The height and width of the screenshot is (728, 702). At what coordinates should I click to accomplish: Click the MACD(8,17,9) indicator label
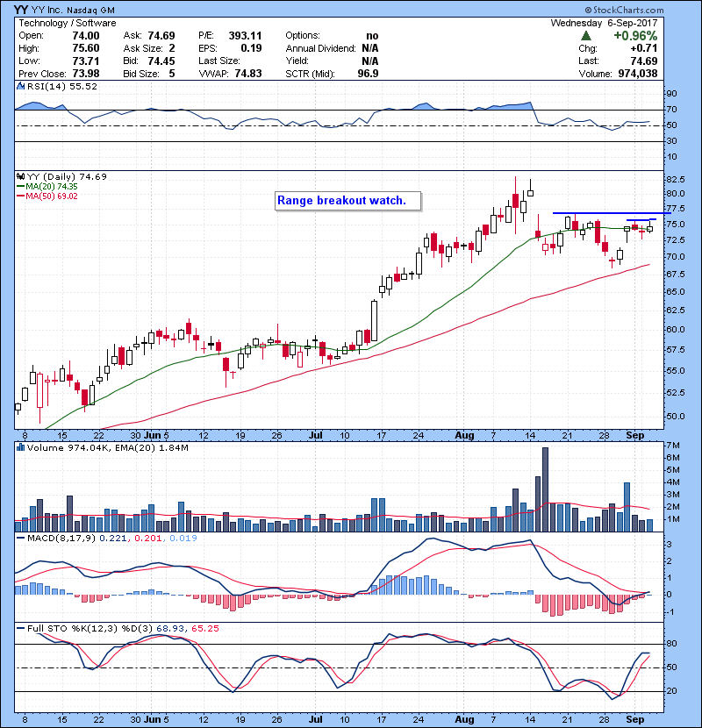pyautogui.click(x=61, y=539)
